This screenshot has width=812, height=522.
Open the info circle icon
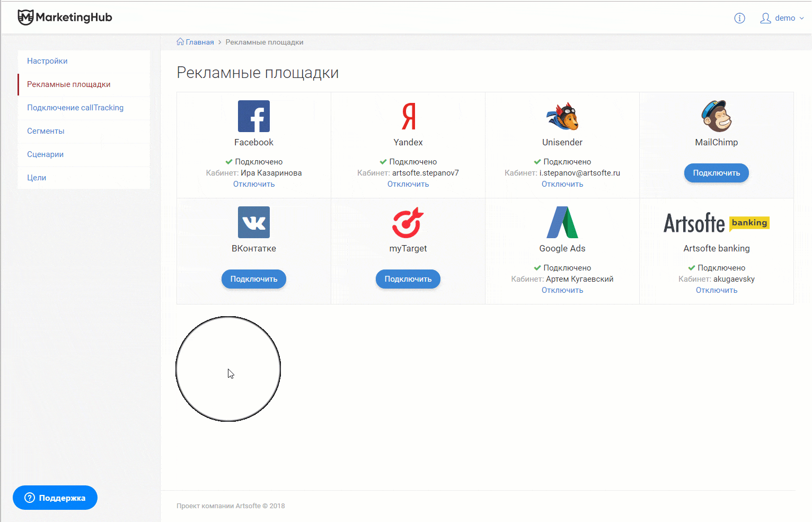tap(739, 18)
